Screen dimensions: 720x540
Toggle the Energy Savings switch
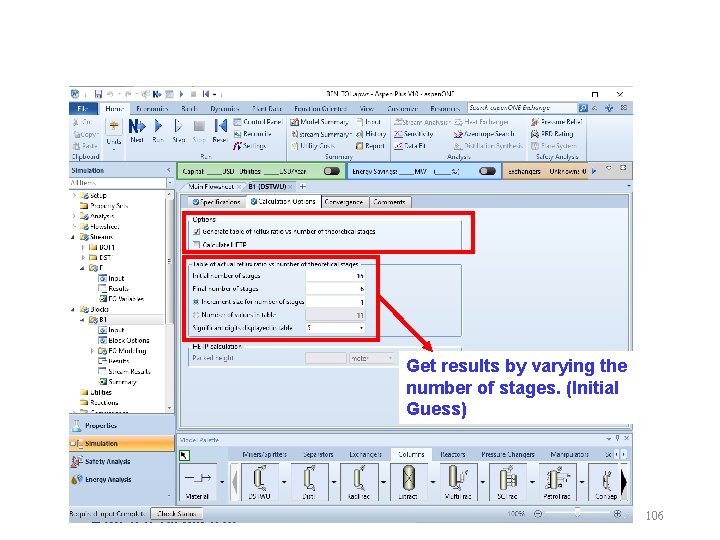(487, 171)
